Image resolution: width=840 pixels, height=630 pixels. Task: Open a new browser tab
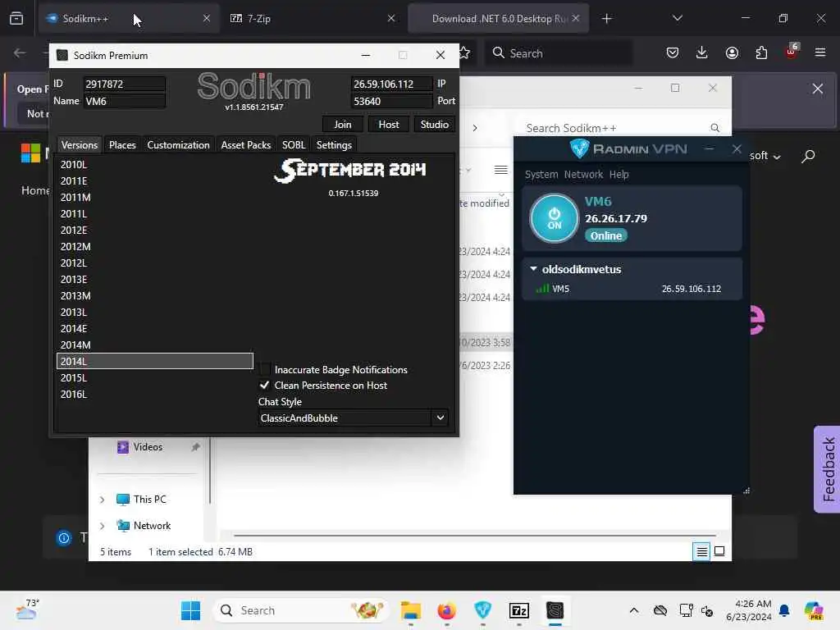pyautogui.click(x=606, y=18)
